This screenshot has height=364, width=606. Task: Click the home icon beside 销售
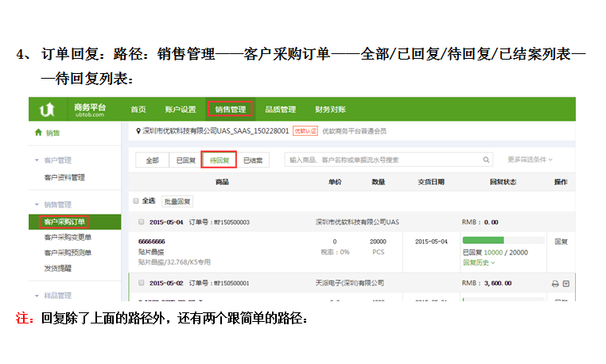(x=38, y=133)
